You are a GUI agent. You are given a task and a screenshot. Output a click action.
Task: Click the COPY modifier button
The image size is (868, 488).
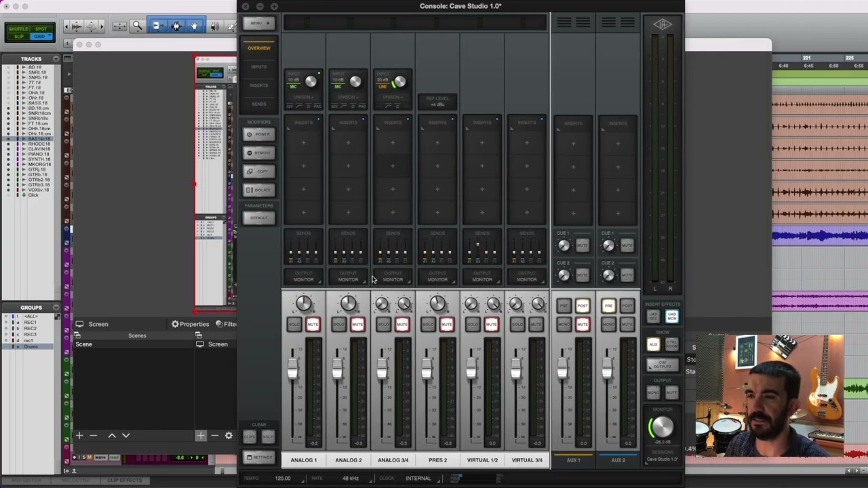coord(258,171)
